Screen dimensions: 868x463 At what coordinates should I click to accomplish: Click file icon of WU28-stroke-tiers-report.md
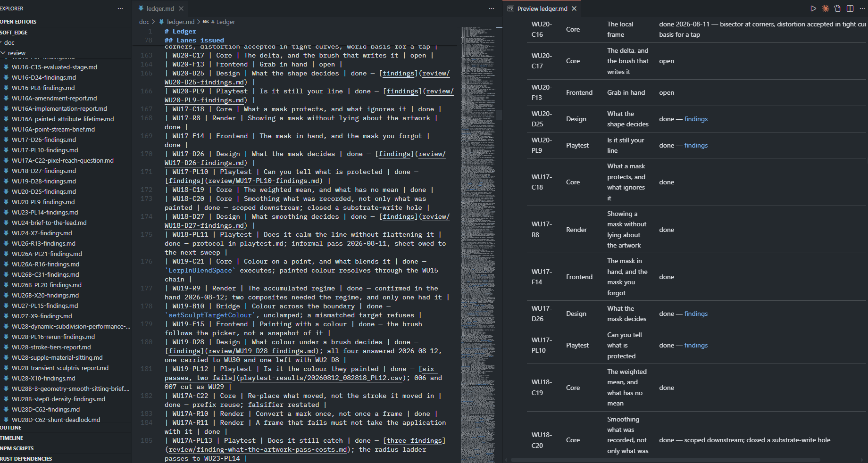click(x=6, y=347)
